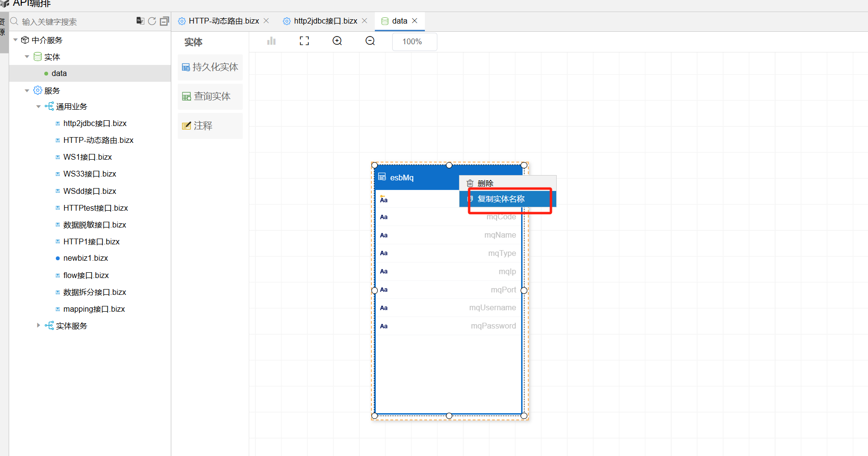Collapse the 服务 node arrow

[x=27, y=90]
